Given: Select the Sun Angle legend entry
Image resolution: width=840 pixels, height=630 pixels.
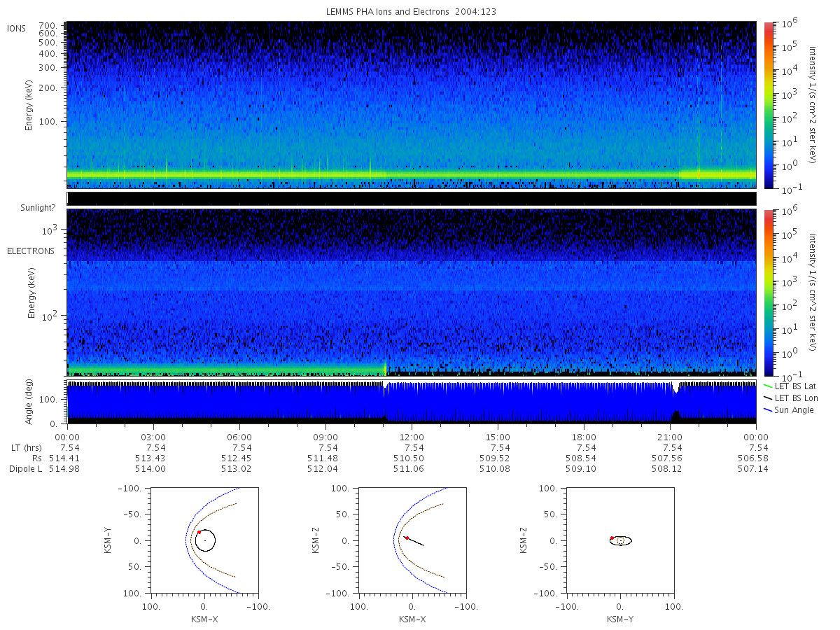Looking at the screenshot, I should pyautogui.click(x=789, y=409).
